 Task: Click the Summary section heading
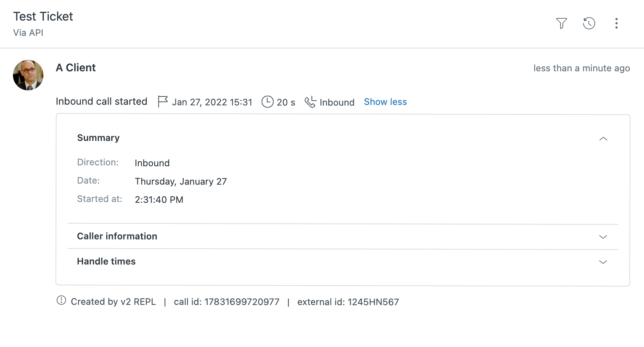(98, 138)
